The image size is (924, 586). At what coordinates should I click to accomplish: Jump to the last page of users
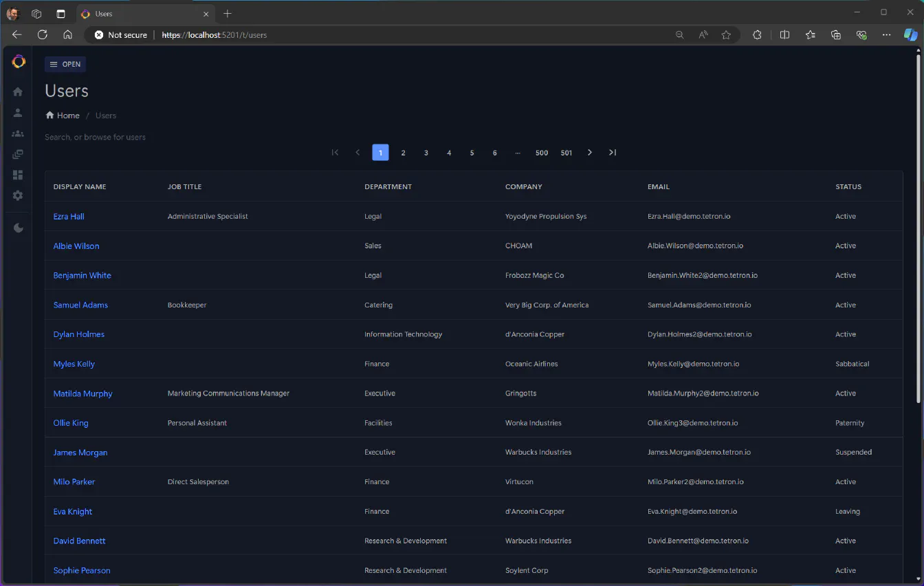(x=613, y=153)
